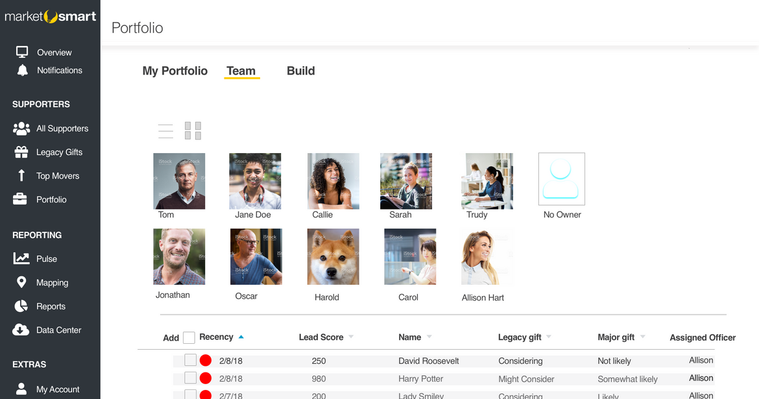The width and height of the screenshot is (759, 399).
Task: Open the Legacy Gifts gift icon
Action: 21,152
